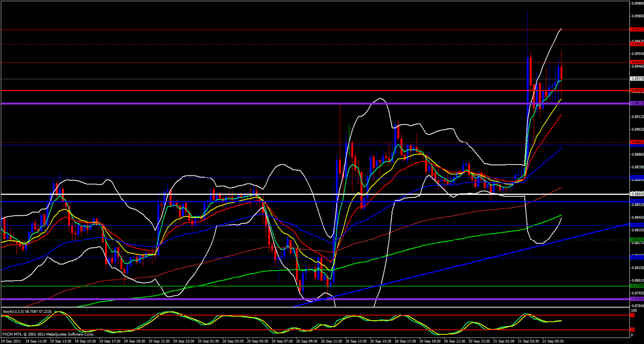This screenshot has width=644, height=344.
Task: Select the 20 Sep 17:30 time marker
Action: (405, 341)
